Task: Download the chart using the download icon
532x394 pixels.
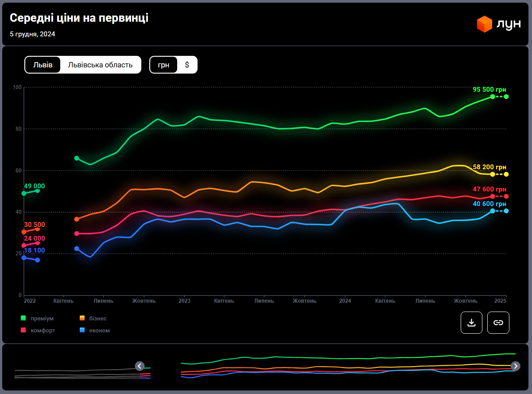Action: 471,323
